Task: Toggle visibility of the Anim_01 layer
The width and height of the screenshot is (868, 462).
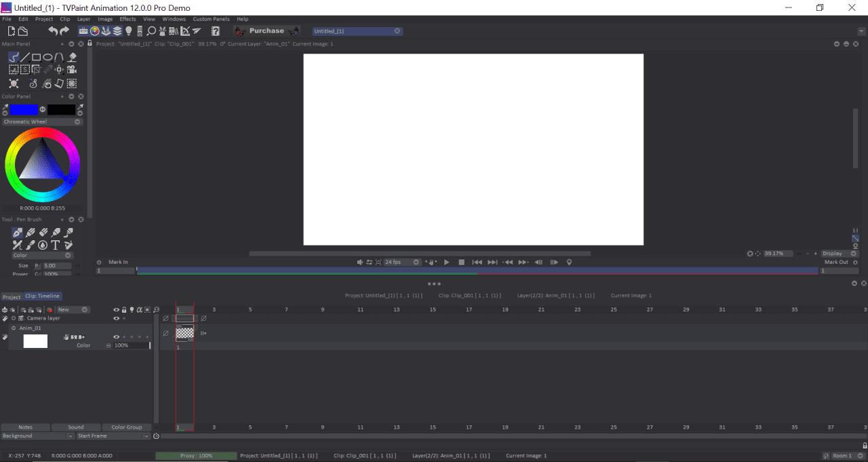Action: [x=116, y=336]
